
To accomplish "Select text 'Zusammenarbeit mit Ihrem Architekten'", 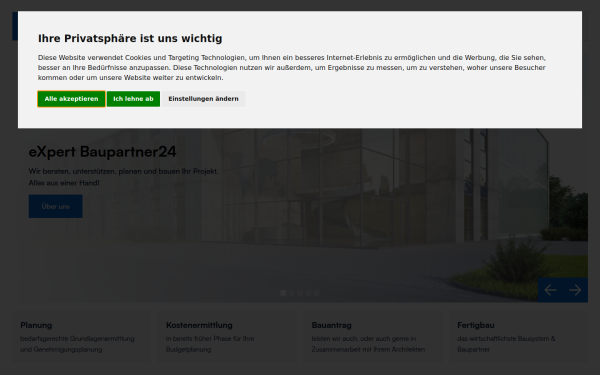I will pos(368,349).
